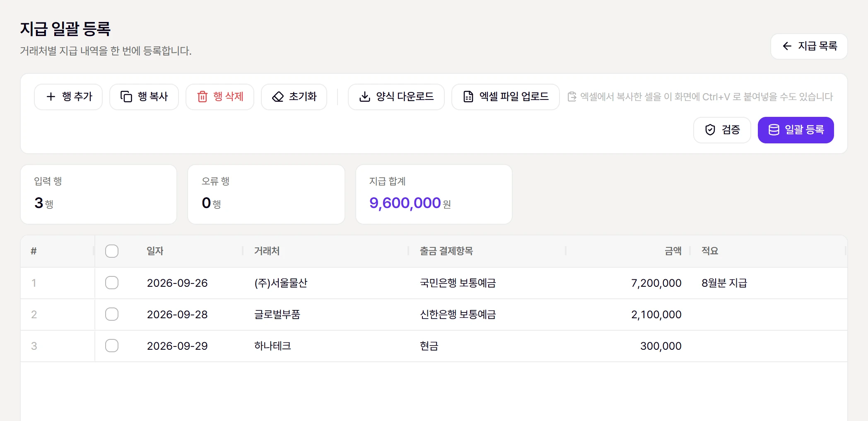
Task: Click the red trash icon for 행 삭제
Action: [x=202, y=97]
